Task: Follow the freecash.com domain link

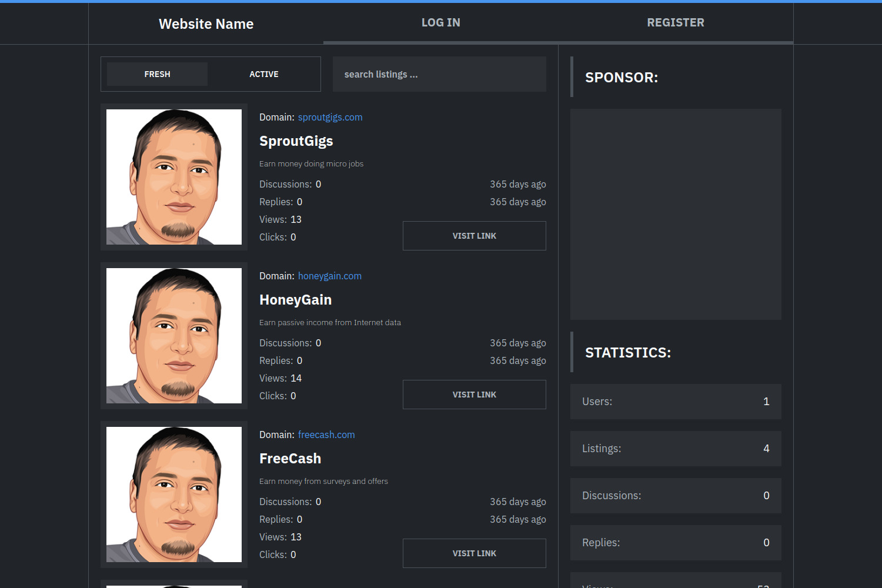Action: [x=326, y=435]
